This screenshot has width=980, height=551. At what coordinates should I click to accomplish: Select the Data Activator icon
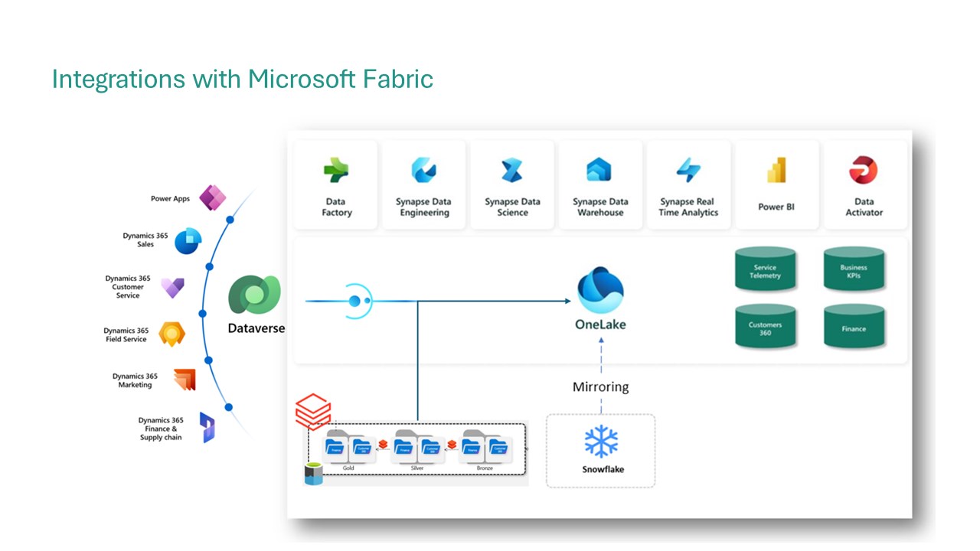click(x=864, y=170)
